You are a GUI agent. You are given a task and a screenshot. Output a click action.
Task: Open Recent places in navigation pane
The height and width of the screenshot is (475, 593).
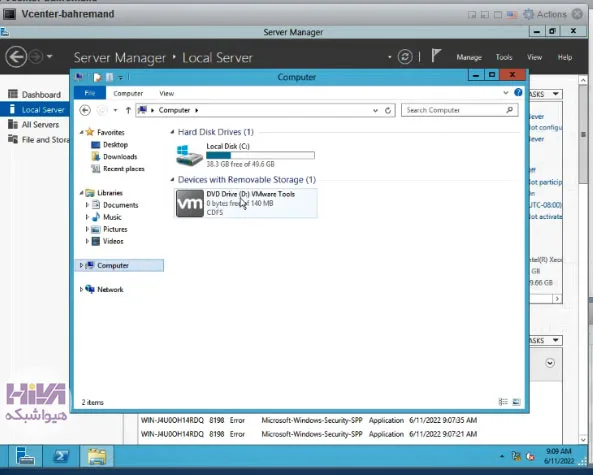tap(124, 169)
